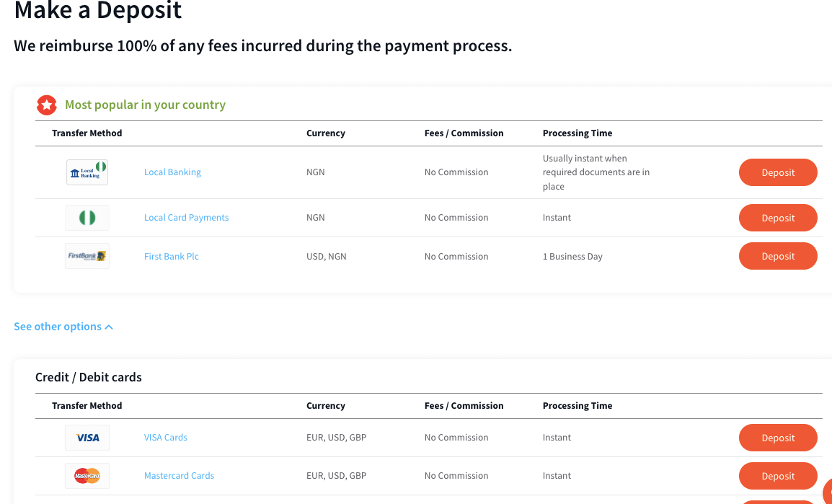Click Transfer Method header in cards table
The width and height of the screenshot is (832, 504).
tap(87, 406)
